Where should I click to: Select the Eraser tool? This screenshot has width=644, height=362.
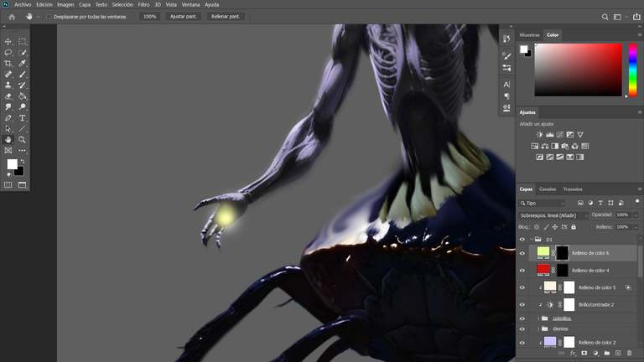8,96
